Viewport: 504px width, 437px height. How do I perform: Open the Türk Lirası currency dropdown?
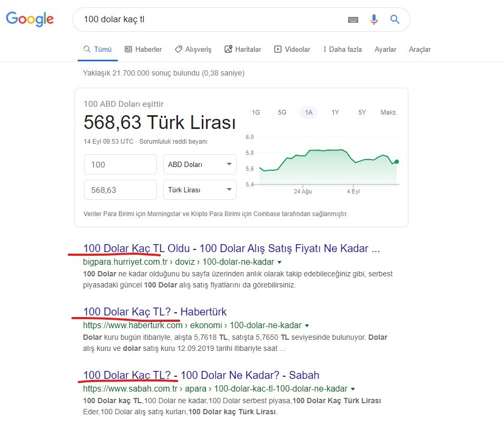200,190
